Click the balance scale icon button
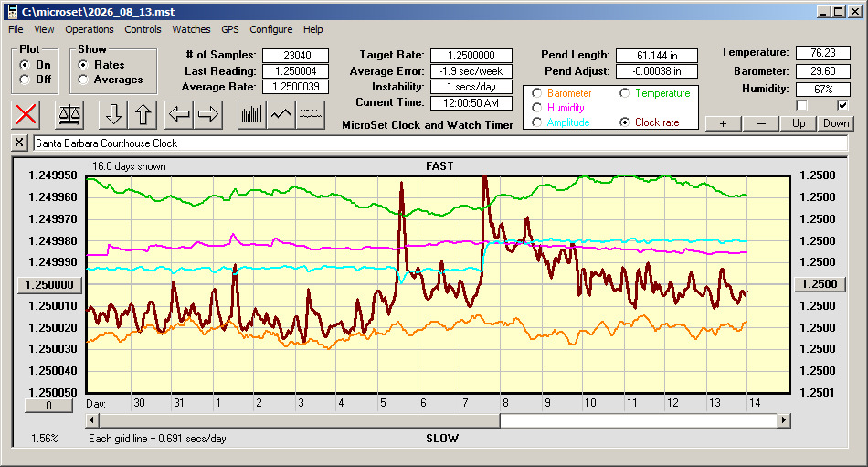The height and width of the screenshot is (467, 868). coord(69,114)
